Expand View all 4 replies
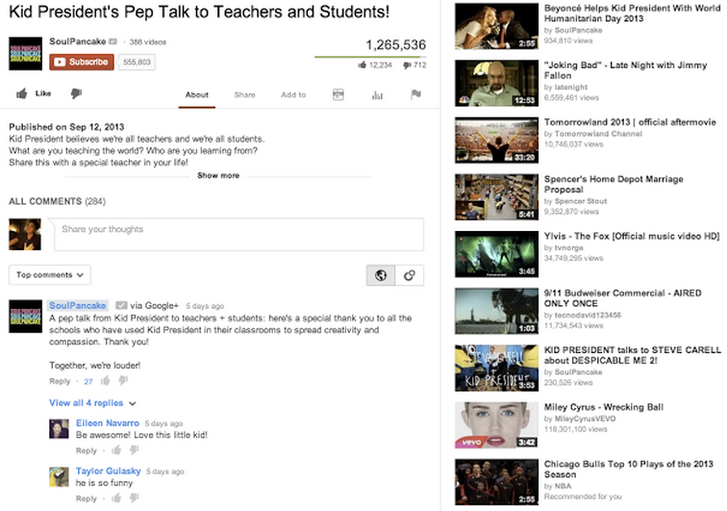This screenshot has width=727, height=511. coord(92,403)
